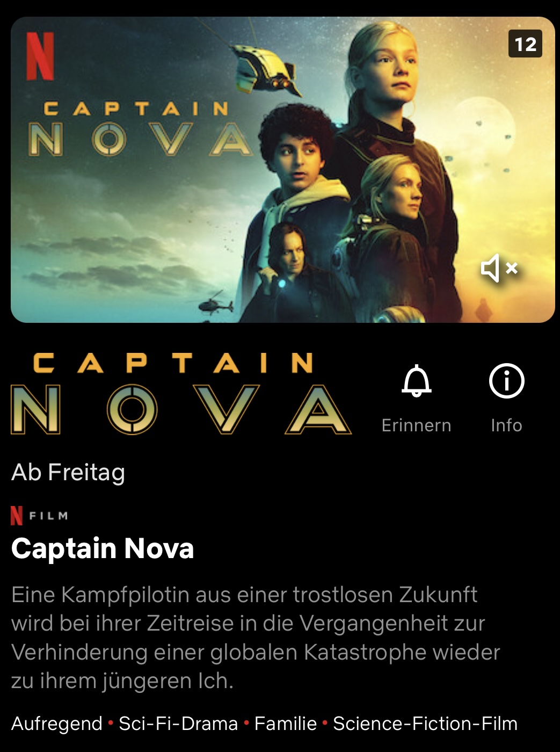Select the Erinnern label under the bell
The width and height of the screenshot is (560, 752).
(417, 425)
